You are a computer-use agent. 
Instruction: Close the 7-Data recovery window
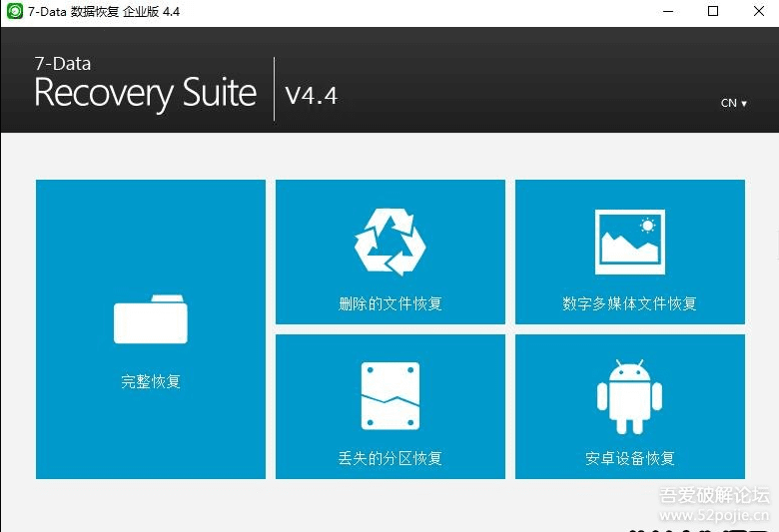point(759,11)
